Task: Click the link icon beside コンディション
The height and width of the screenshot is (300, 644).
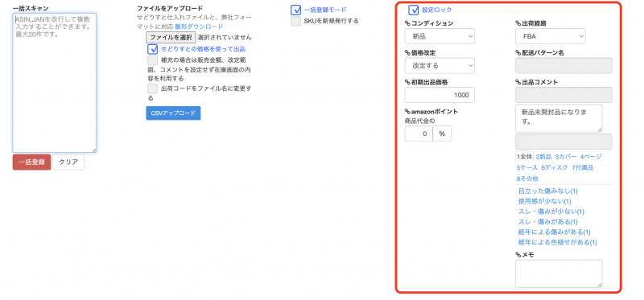Action: (407, 23)
